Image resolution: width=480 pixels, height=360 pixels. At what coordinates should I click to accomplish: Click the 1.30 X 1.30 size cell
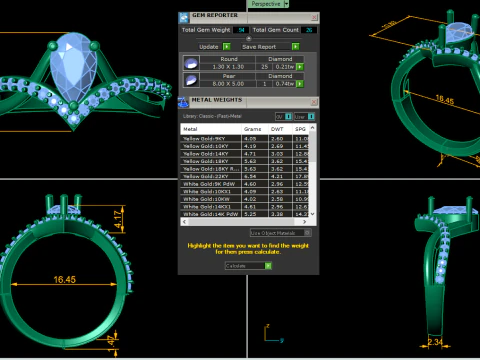(x=228, y=67)
